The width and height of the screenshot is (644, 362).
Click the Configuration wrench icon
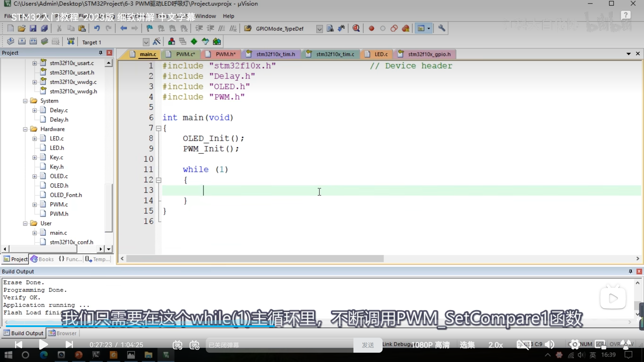click(x=441, y=28)
